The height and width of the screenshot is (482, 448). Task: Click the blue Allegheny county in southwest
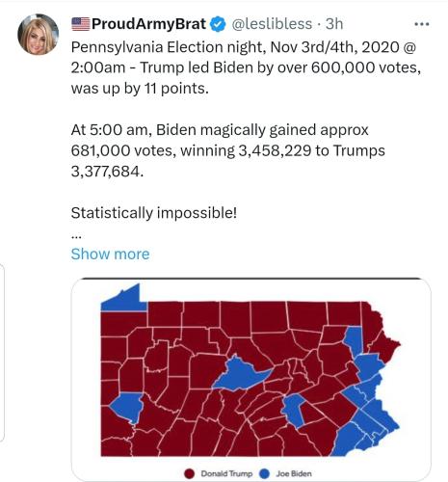click(x=127, y=407)
